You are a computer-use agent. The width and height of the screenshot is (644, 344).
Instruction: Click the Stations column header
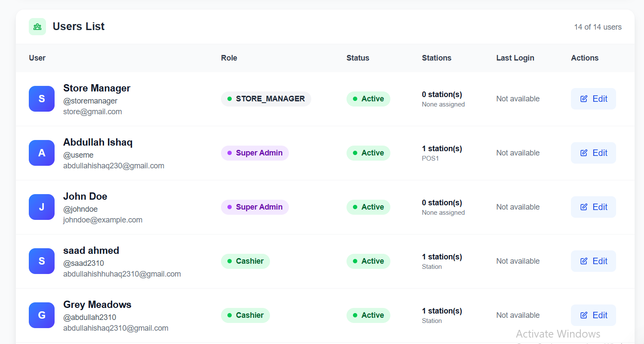(x=436, y=58)
